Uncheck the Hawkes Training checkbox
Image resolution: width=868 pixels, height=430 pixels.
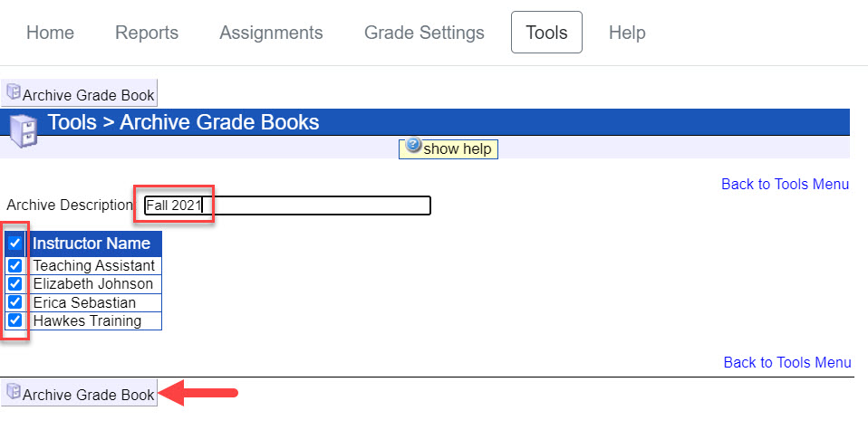(x=15, y=320)
